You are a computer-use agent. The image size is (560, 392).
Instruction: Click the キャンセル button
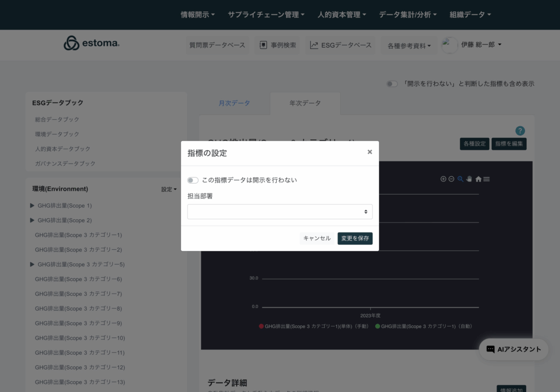pos(317,238)
